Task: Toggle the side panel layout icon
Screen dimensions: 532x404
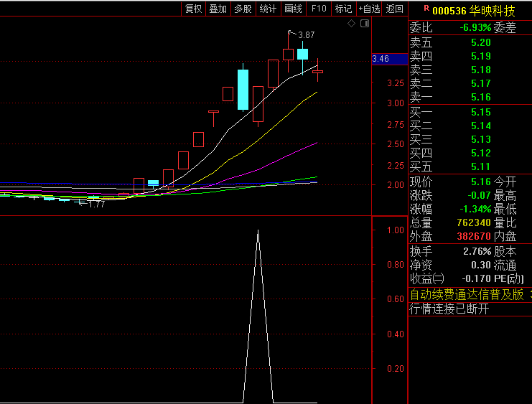Action: 364,24
